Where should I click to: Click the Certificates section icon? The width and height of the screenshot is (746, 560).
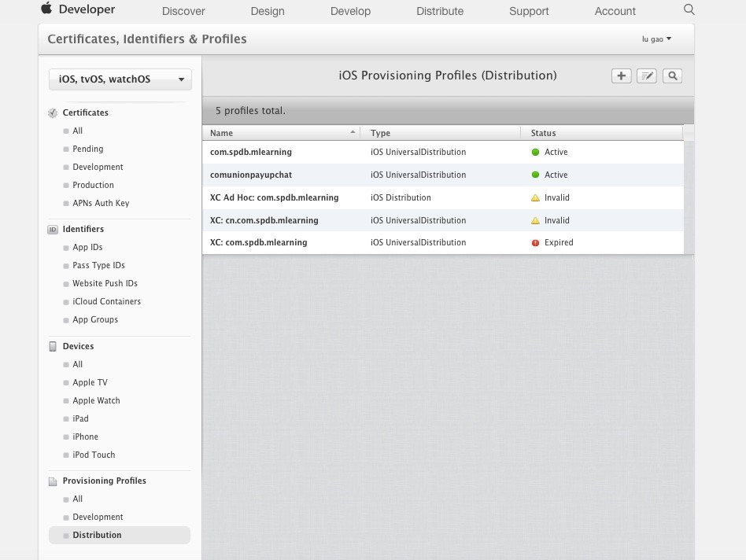(x=53, y=112)
